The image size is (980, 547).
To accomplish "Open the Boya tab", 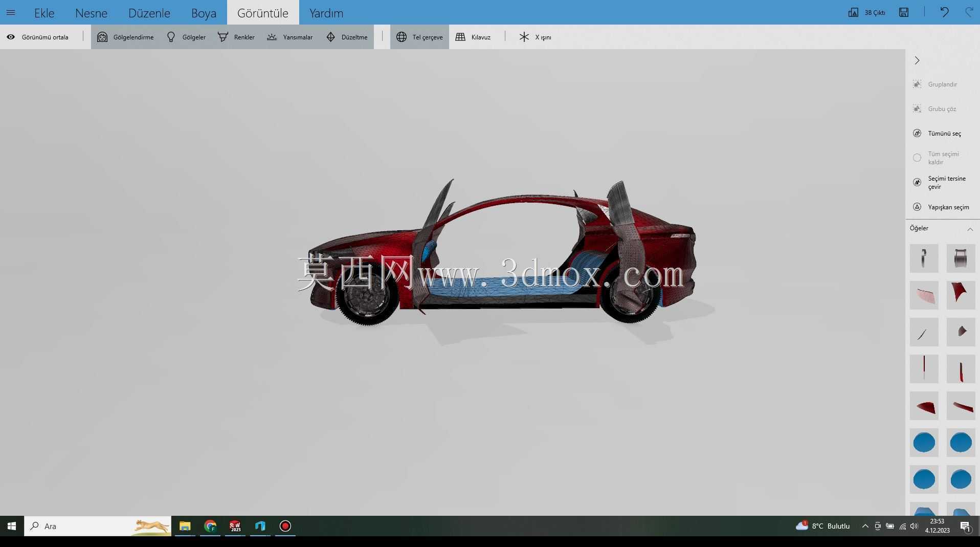I will click(x=204, y=13).
